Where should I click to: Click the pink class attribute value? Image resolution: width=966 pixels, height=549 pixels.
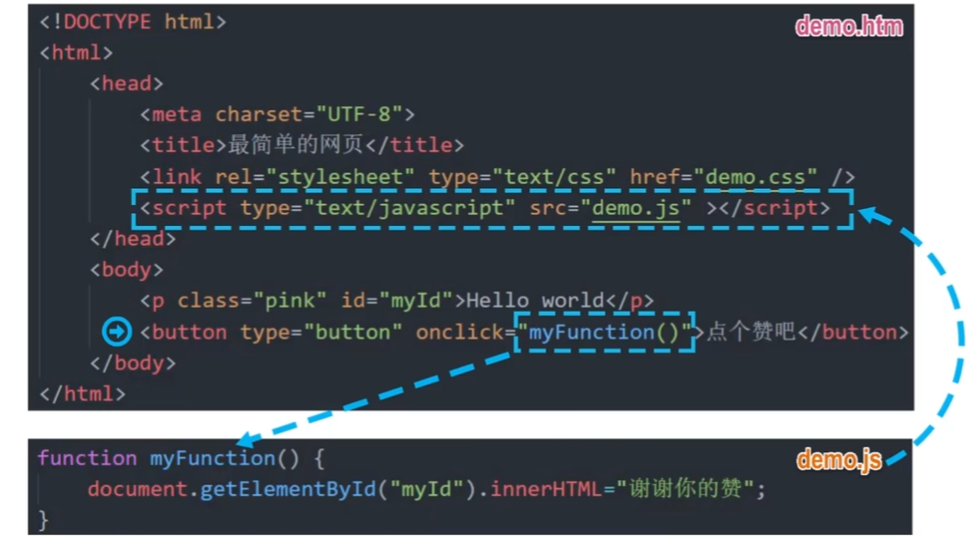[290, 301]
